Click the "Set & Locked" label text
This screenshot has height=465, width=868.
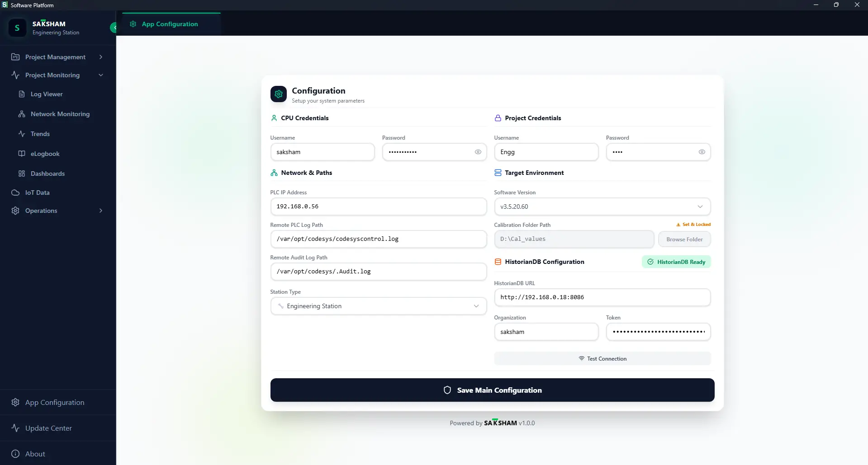697,225
